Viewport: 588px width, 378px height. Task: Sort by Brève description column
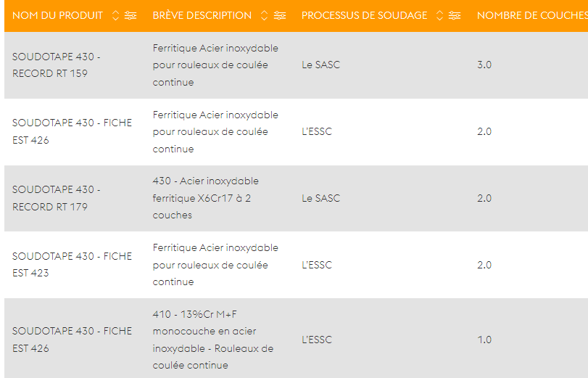265,15
